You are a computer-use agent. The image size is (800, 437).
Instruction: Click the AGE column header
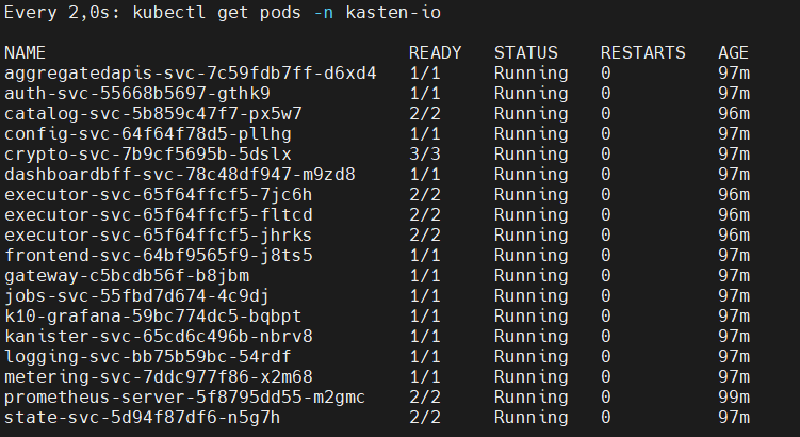[x=733, y=53]
